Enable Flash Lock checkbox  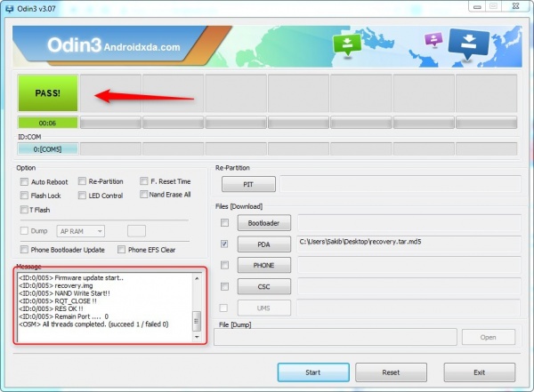pyautogui.click(x=24, y=196)
